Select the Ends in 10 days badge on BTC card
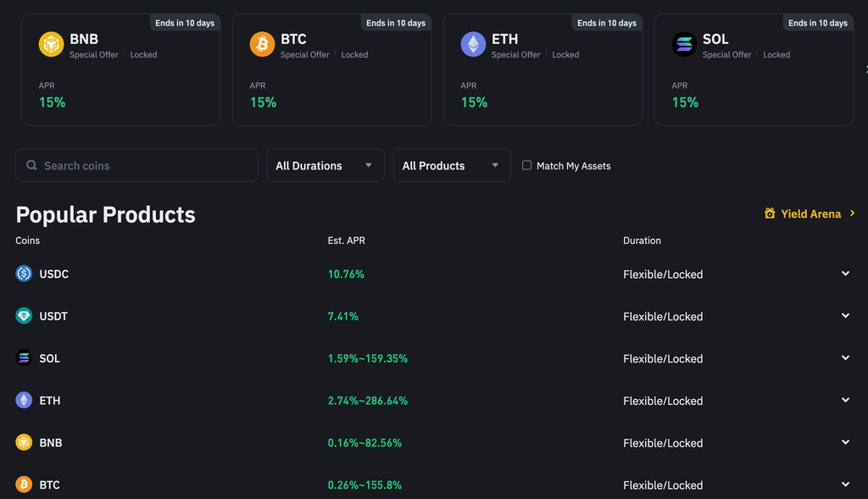This screenshot has width=868, height=499. pyautogui.click(x=396, y=23)
